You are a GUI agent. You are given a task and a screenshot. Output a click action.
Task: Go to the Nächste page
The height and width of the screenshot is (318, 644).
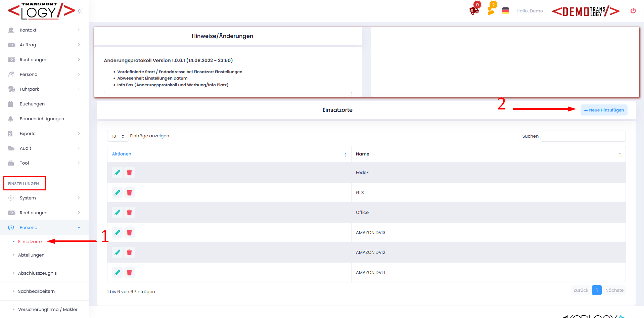coord(614,290)
